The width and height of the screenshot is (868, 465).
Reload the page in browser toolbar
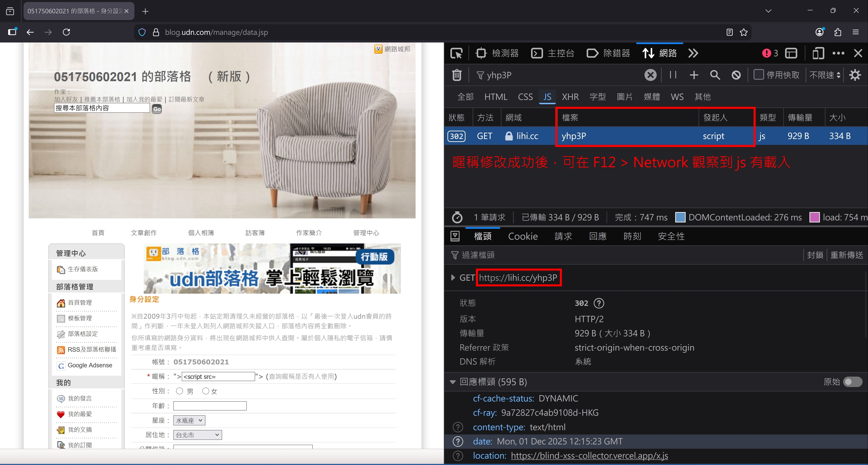tap(66, 32)
